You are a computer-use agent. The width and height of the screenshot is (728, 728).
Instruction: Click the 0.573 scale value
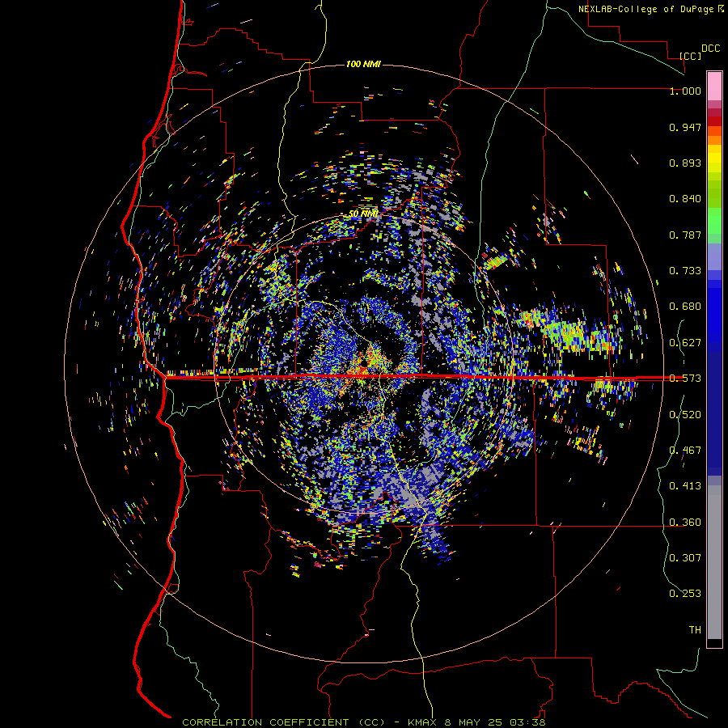[x=685, y=379]
